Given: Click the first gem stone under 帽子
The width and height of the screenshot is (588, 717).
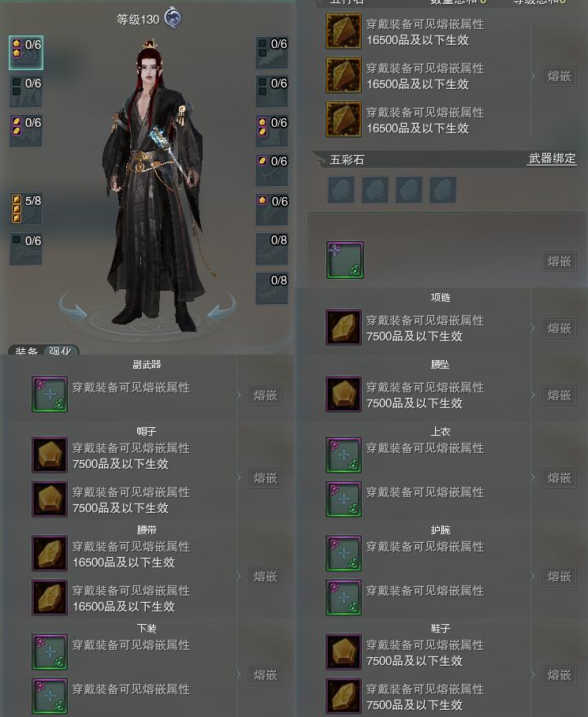Looking at the screenshot, I should (50, 455).
